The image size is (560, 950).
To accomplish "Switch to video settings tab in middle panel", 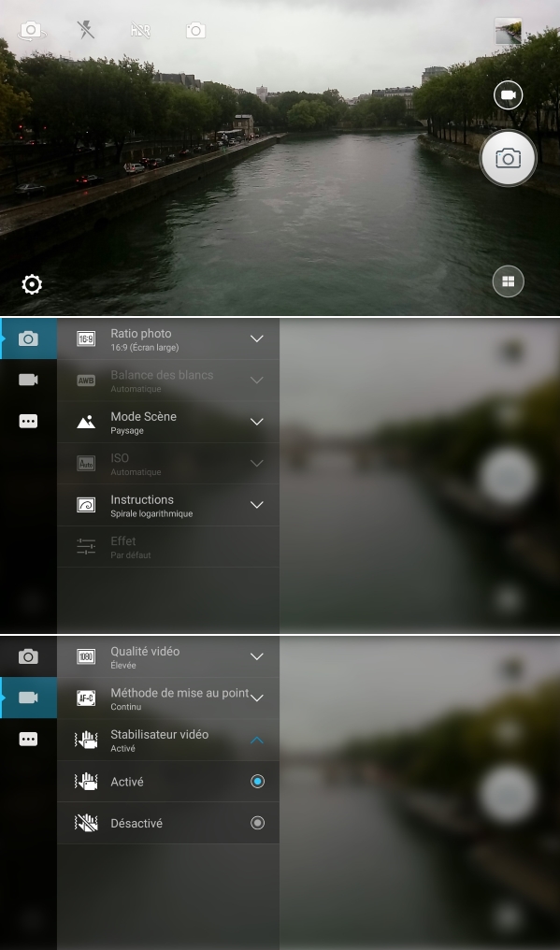I will pos(28,380).
